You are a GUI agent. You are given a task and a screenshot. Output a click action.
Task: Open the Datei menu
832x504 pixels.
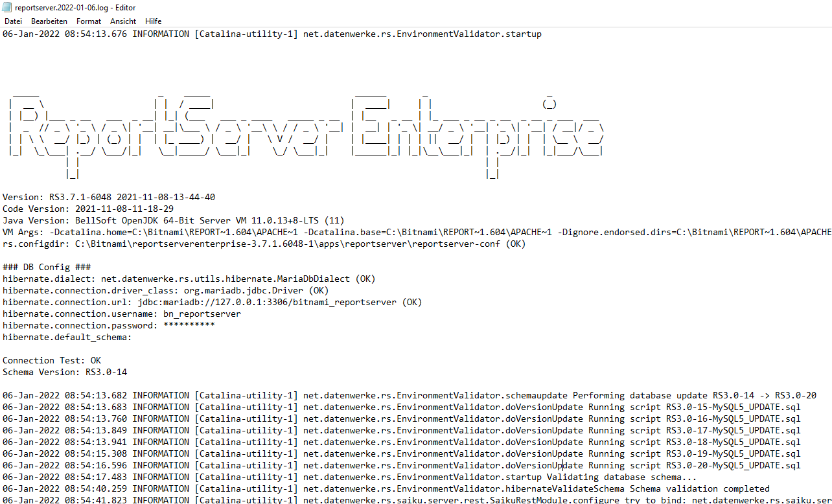click(x=13, y=21)
